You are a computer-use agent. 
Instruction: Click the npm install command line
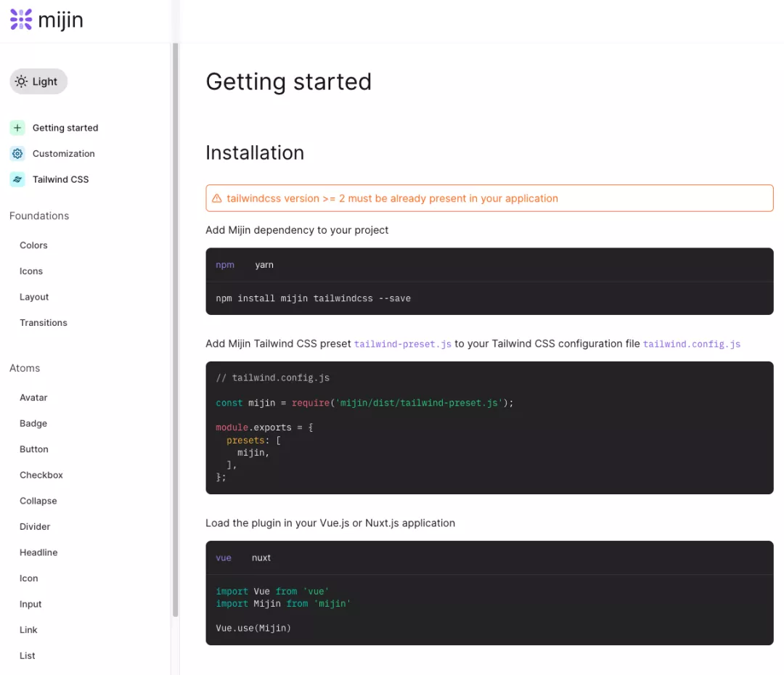click(x=313, y=298)
